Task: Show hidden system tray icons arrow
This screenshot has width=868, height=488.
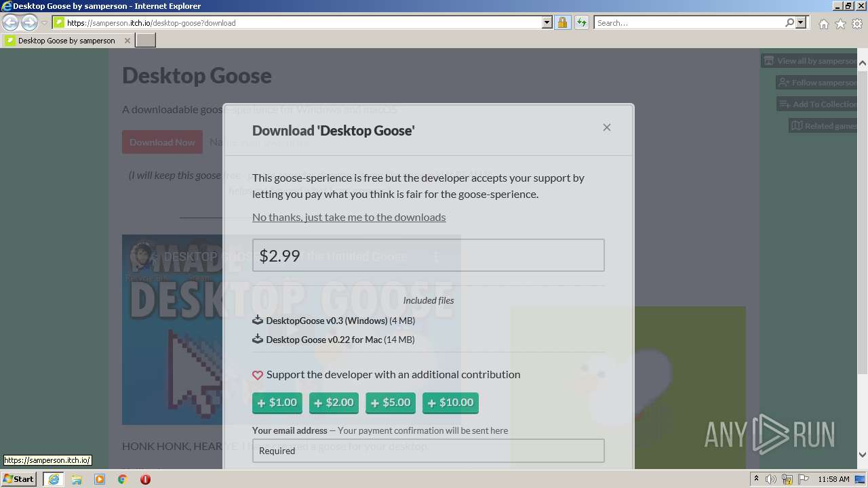Action: tap(757, 479)
